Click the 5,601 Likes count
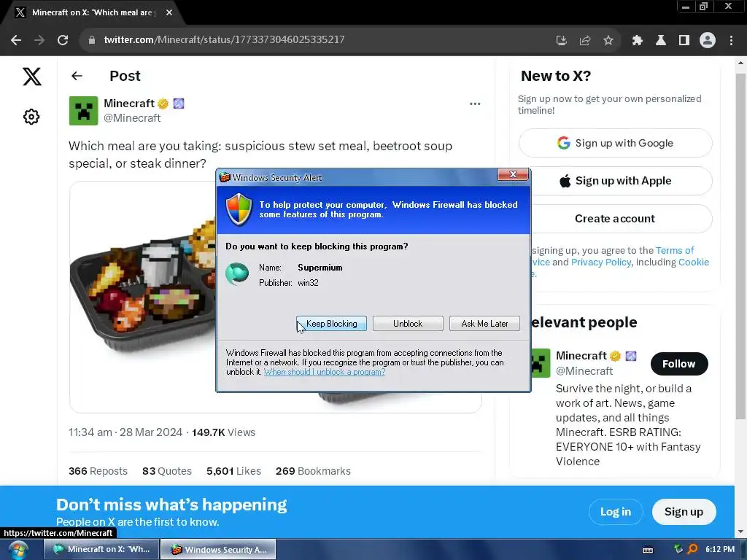The image size is (747, 560). pos(233,471)
